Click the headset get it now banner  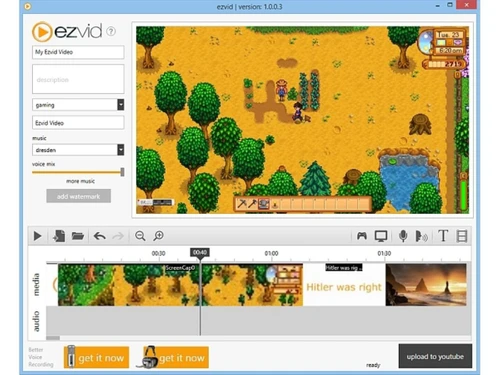pos(173,357)
